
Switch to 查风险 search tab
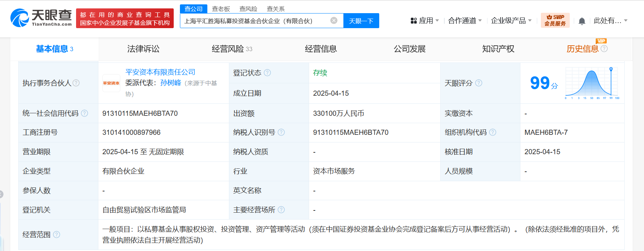coord(248,9)
